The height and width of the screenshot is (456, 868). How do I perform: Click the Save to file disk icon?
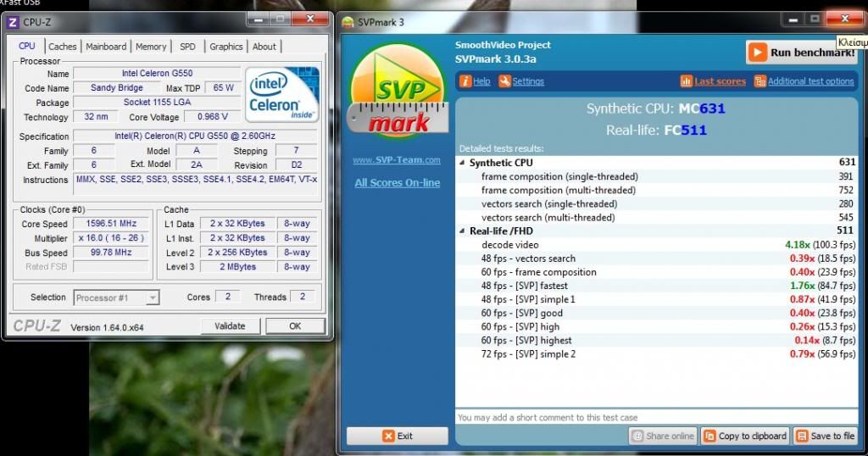(x=802, y=436)
